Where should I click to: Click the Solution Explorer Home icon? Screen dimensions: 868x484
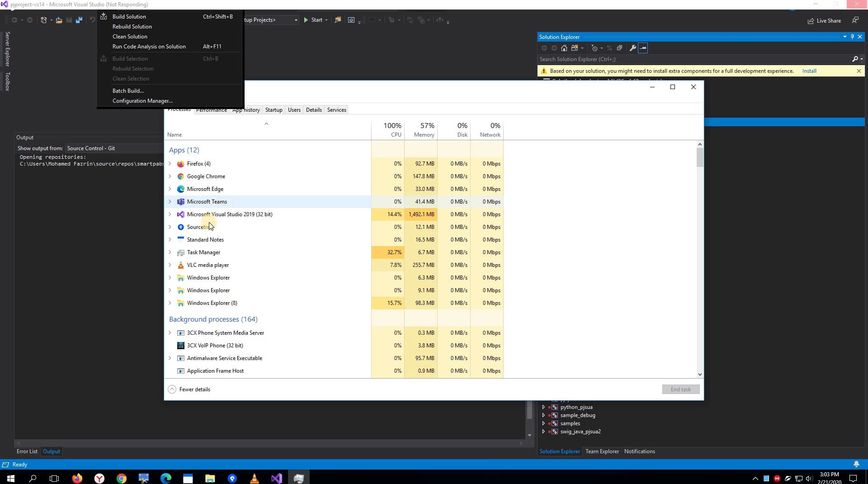click(564, 48)
